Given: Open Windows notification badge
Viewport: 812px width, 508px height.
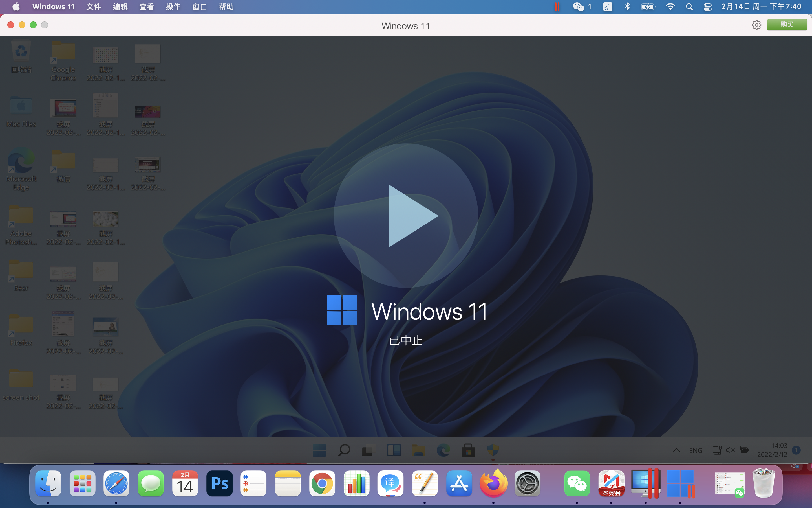Looking at the screenshot, I should click(796, 450).
